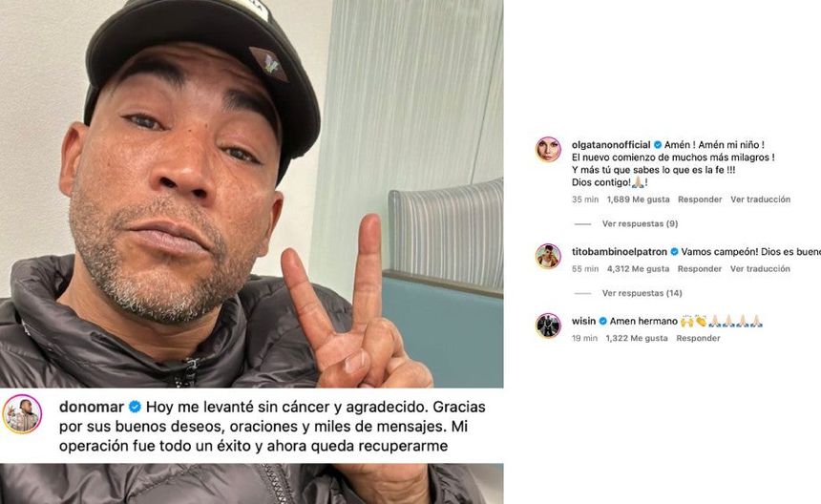Click donomar's blue verified badge
Image resolution: width=821 pixels, height=504 pixels.
pyautogui.click(x=135, y=407)
